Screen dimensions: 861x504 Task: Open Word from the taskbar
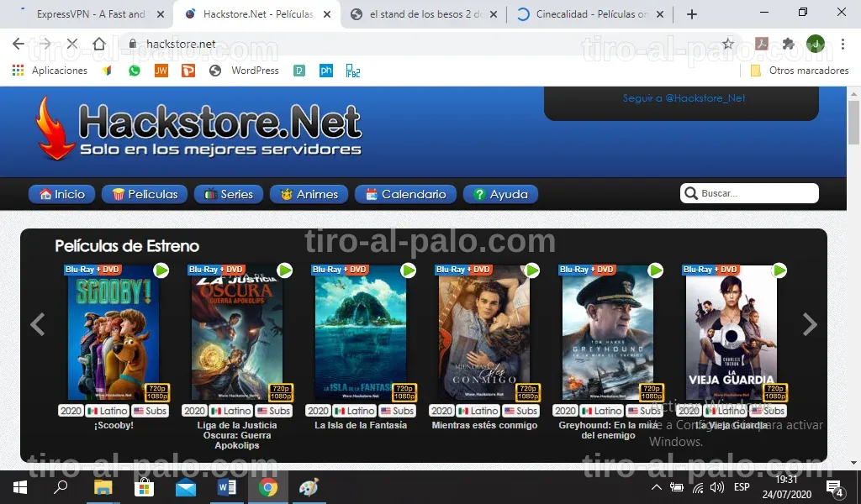pyautogui.click(x=227, y=487)
